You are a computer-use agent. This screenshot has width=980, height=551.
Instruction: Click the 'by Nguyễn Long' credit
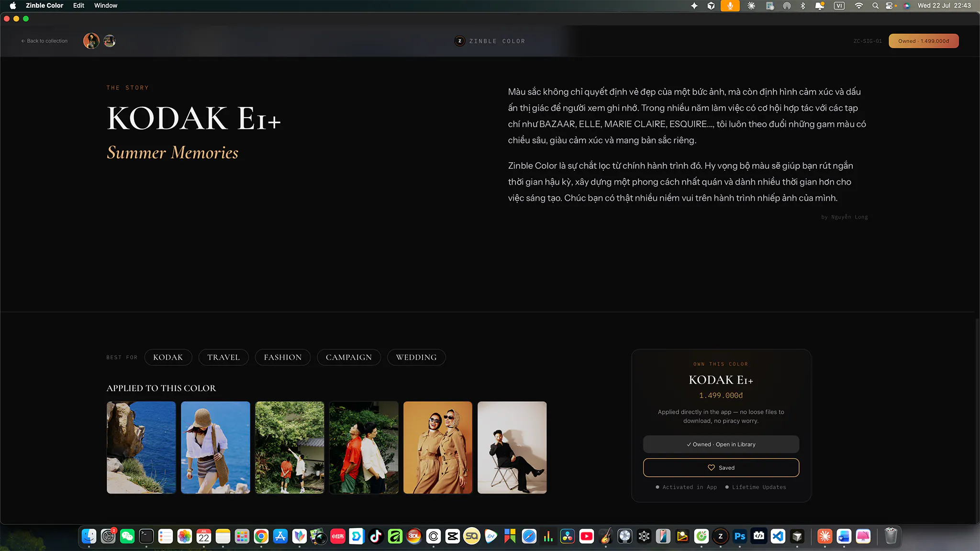[845, 217]
